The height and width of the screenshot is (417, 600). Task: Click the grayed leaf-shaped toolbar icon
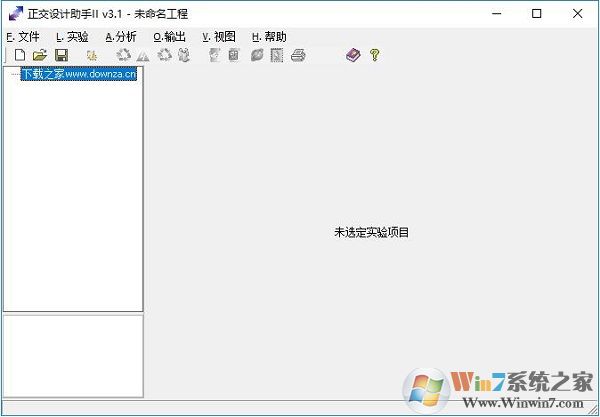point(257,55)
